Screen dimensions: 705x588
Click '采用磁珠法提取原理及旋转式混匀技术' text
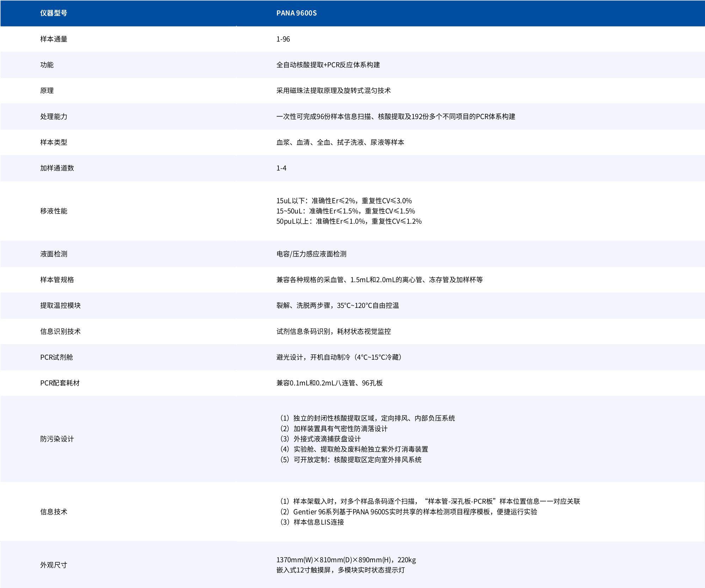pos(333,91)
